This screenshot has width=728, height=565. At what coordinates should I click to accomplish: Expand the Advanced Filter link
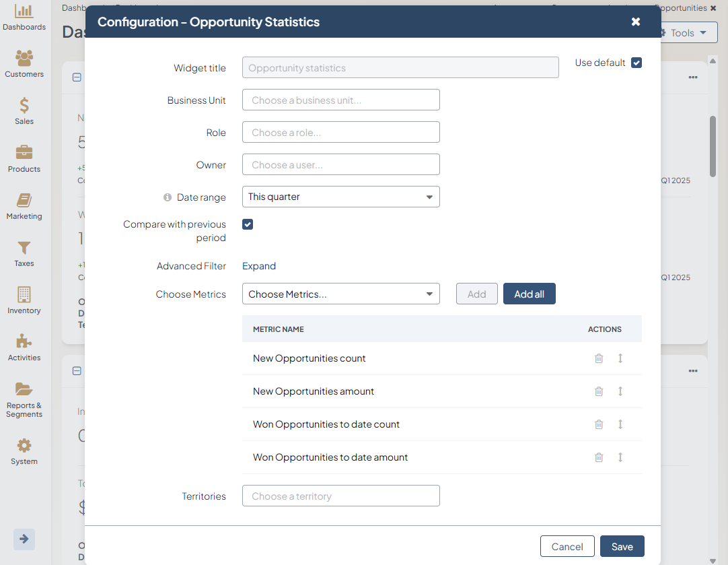pos(259,266)
